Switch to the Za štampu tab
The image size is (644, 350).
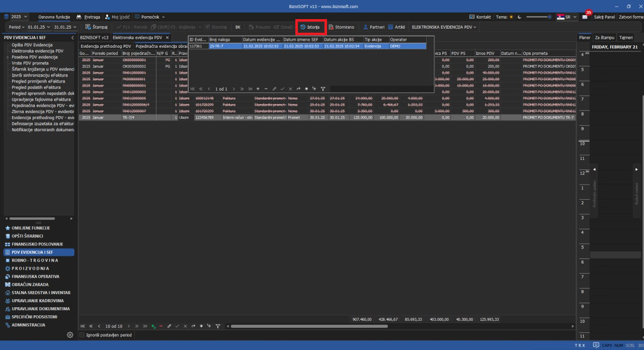pos(604,38)
